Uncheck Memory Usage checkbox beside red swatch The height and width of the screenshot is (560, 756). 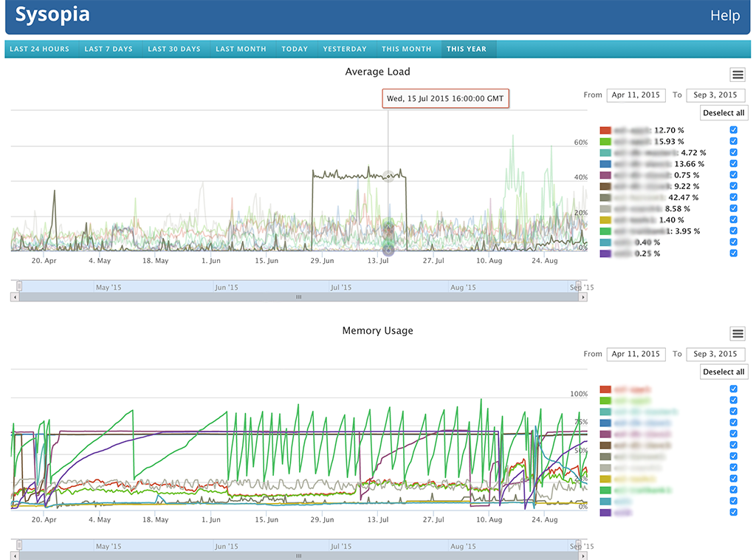pyautogui.click(x=733, y=389)
